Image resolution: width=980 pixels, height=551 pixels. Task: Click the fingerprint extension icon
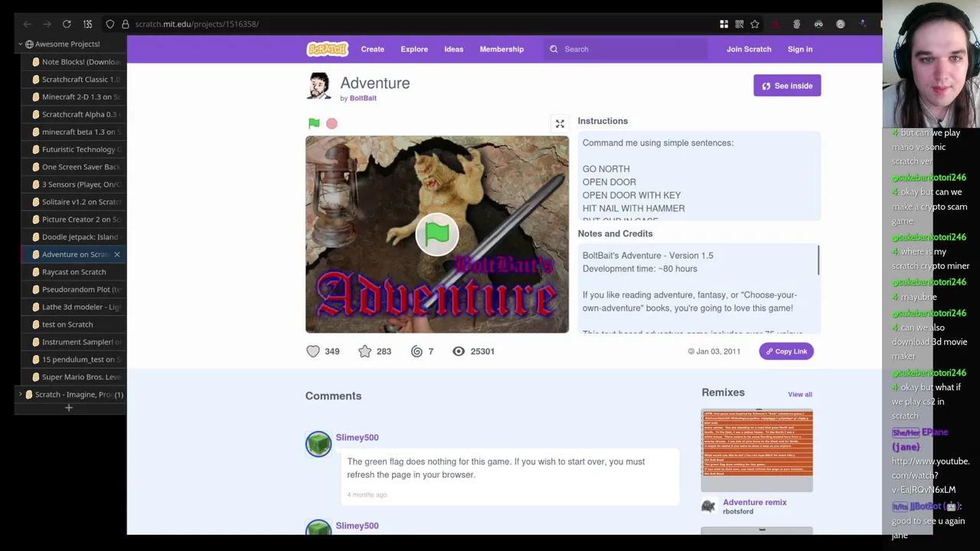(x=796, y=24)
